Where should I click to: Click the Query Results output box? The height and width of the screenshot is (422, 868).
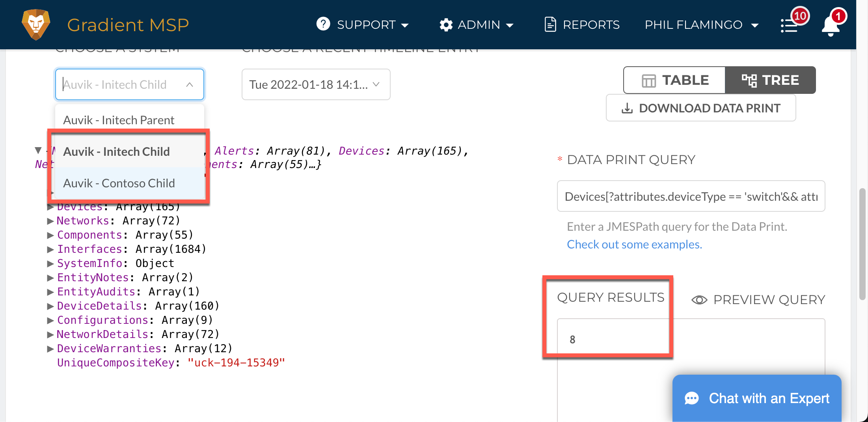[691, 370]
